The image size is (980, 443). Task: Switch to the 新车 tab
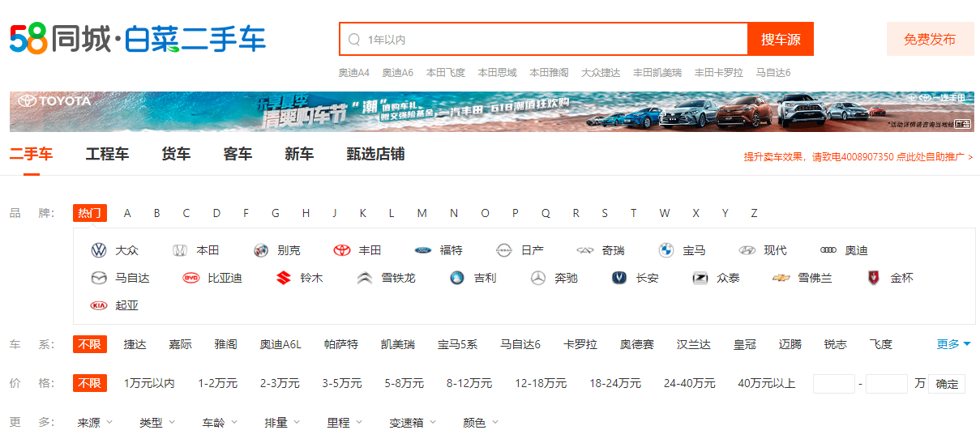point(299,154)
